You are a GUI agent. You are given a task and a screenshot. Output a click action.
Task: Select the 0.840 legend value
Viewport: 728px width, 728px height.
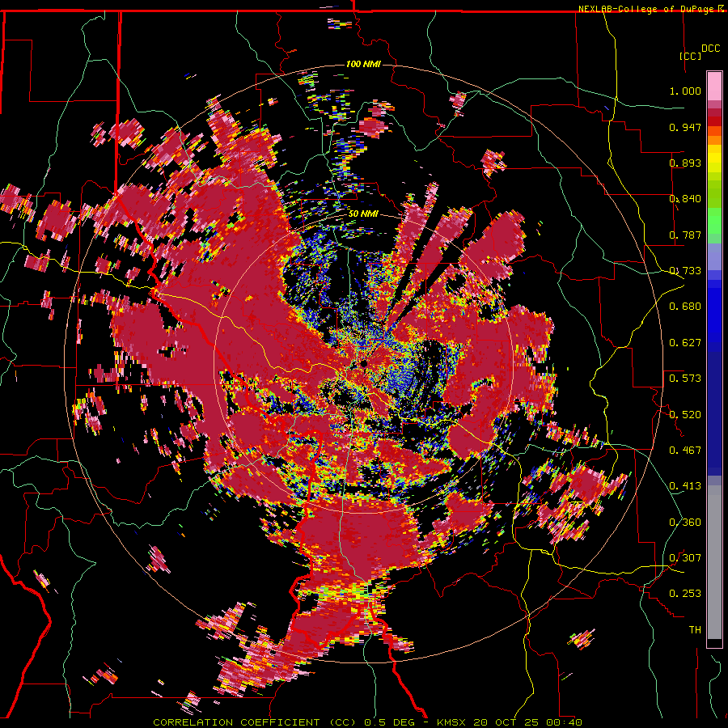click(x=685, y=199)
